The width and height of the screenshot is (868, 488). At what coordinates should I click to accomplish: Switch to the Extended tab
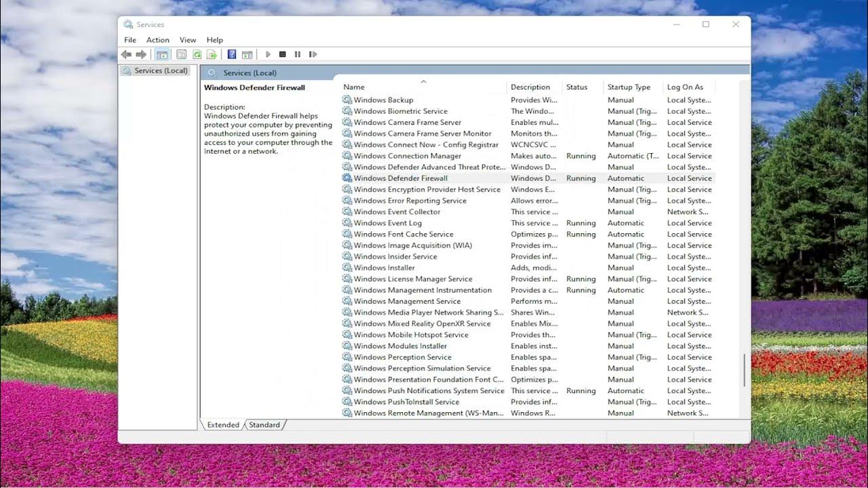(x=223, y=425)
